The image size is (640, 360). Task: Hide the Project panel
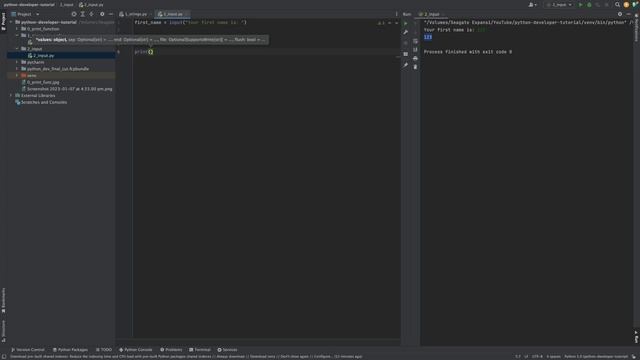pos(111,14)
